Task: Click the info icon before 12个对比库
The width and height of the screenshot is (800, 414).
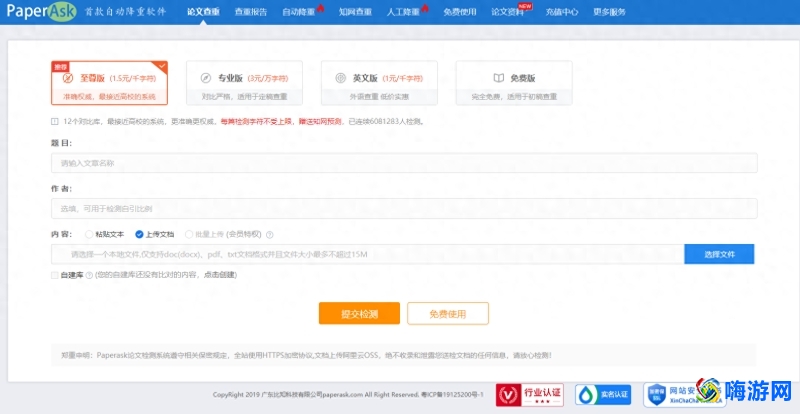Action: 55,121
